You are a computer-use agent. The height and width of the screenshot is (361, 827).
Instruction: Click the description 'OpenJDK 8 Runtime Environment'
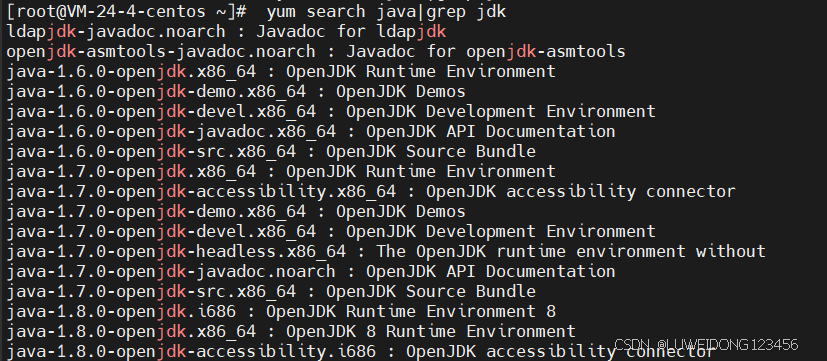431,332
